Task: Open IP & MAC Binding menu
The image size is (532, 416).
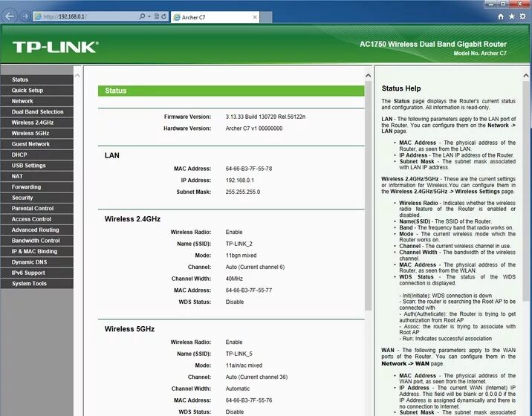Action: tap(36, 251)
